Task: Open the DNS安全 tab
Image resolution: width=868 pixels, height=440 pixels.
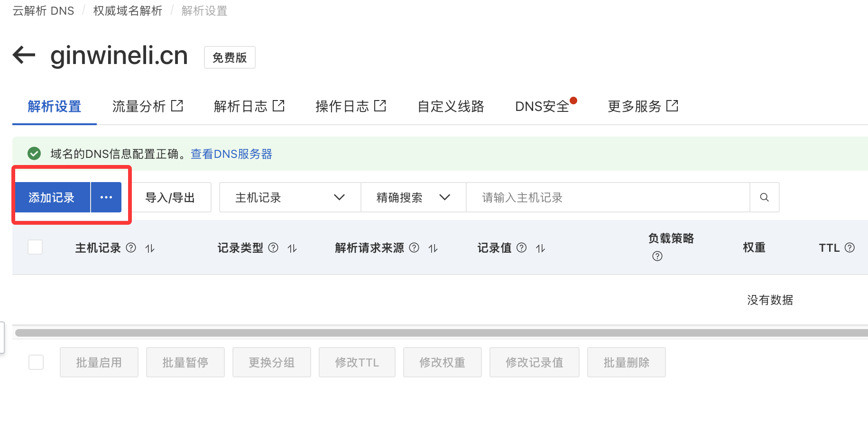Action: pos(542,106)
